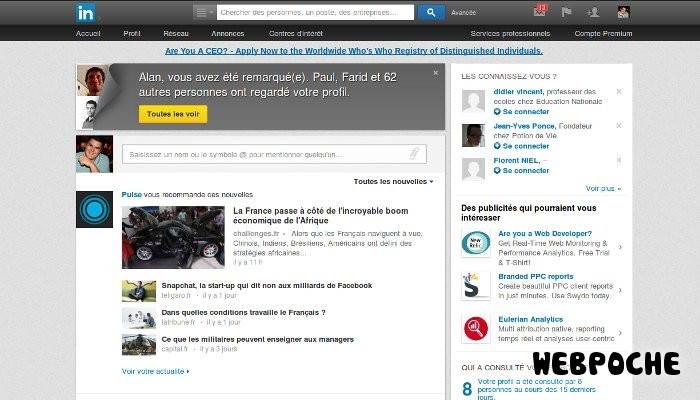
Task: Expand the Branded PPC reports chevron
Action: (621, 290)
